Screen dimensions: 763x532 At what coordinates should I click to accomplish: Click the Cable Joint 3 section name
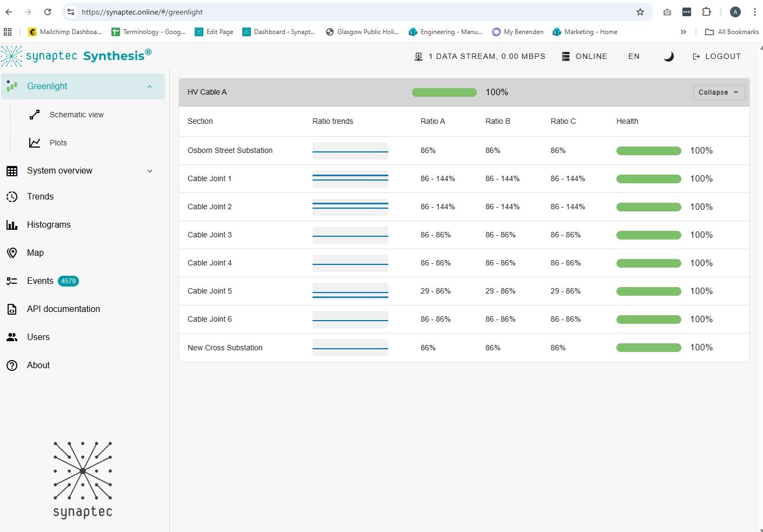point(210,235)
